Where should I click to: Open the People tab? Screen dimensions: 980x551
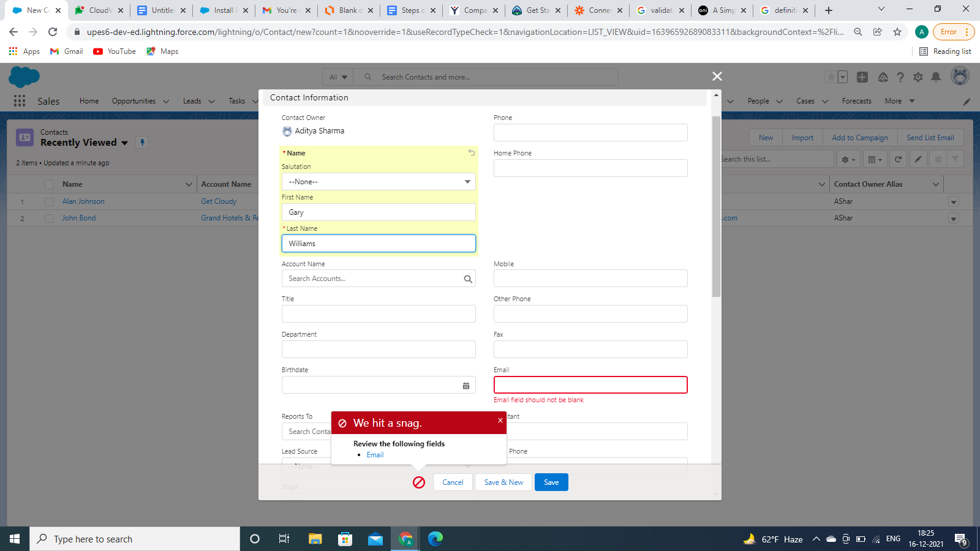coord(758,101)
